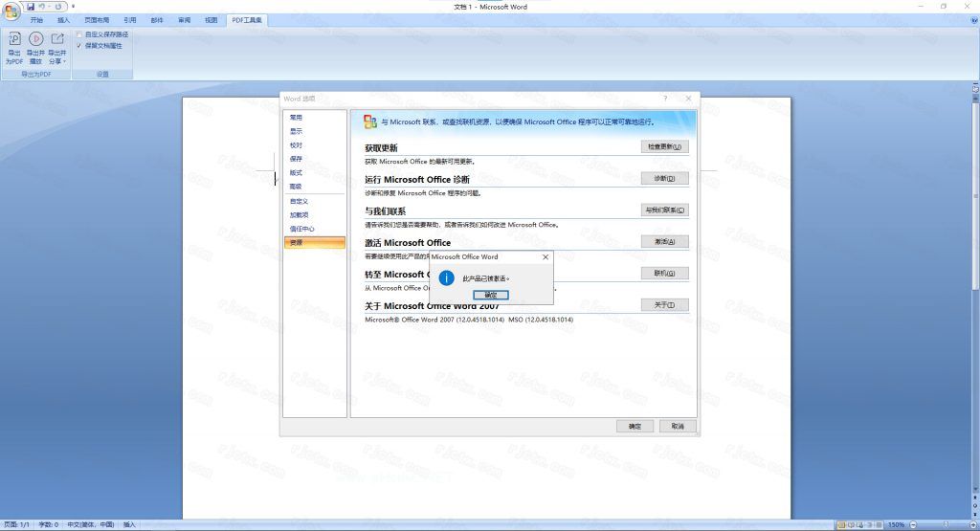Switch to Outline view icon
This screenshot has height=531, width=980.
[x=870, y=524]
